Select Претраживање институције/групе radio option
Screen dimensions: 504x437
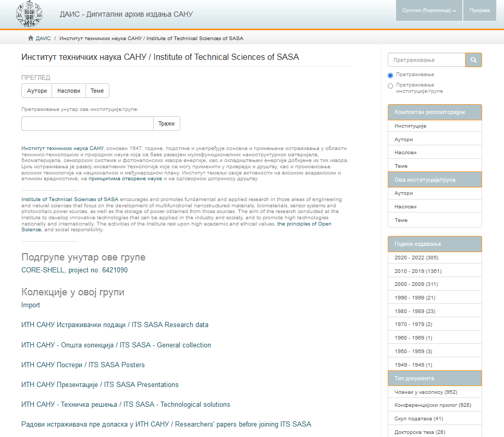tap(390, 86)
